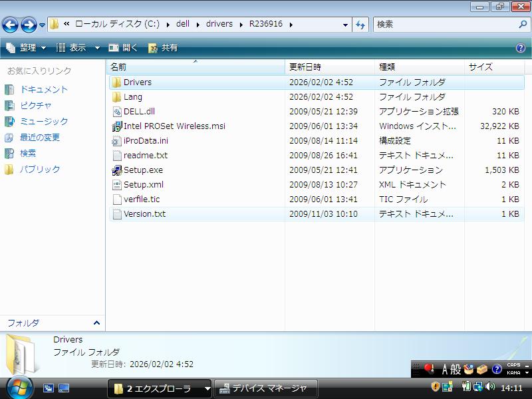The height and width of the screenshot is (399, 532).
Task: Click the volume speaker tray icon
Action: [490, 387]
